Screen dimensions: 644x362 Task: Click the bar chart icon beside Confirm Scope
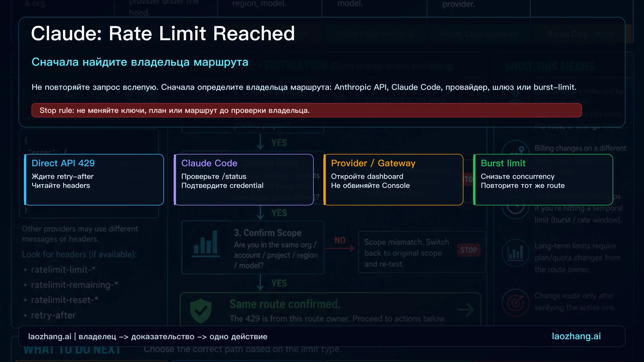pyautogui.click(x=206, y=243)
